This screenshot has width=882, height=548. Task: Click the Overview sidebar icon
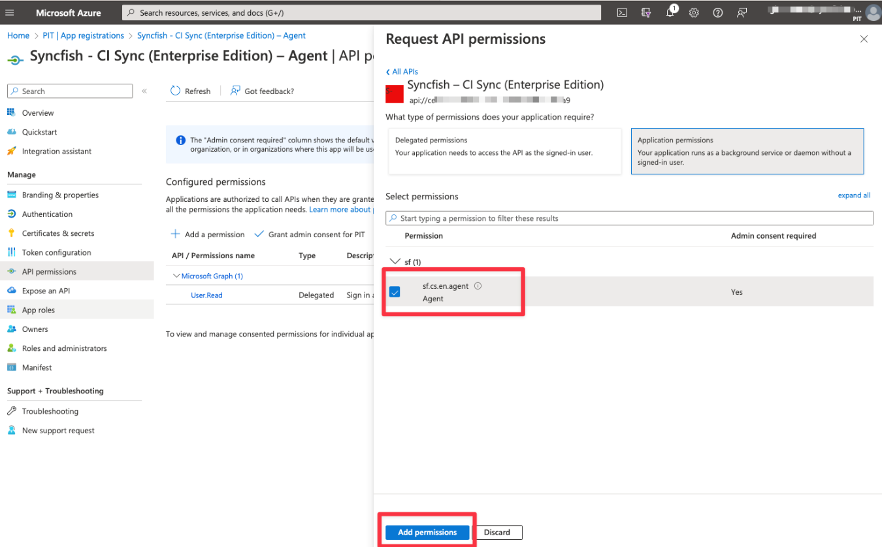click(x=11, y=113)
